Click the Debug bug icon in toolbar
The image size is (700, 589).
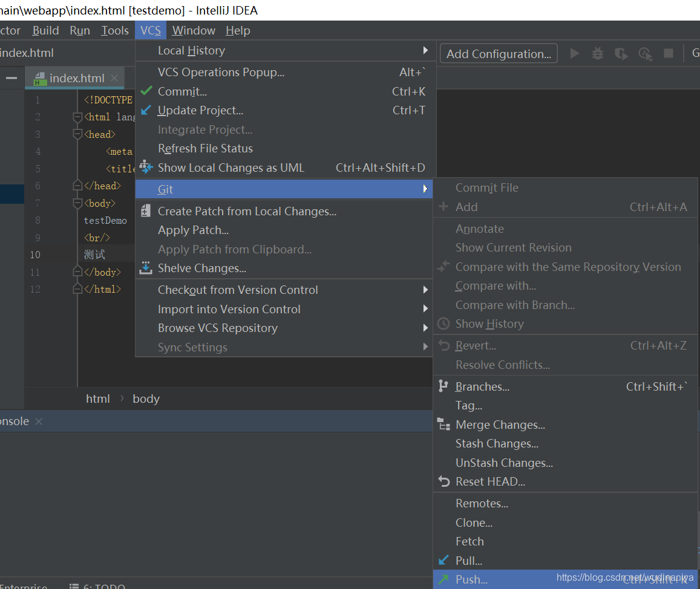tap(597, 54)
